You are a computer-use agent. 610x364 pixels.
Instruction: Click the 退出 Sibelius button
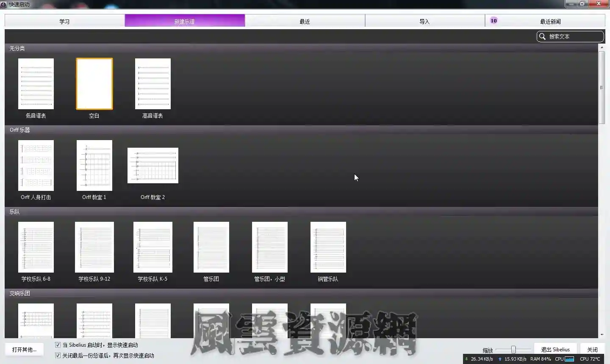(555, 349)
